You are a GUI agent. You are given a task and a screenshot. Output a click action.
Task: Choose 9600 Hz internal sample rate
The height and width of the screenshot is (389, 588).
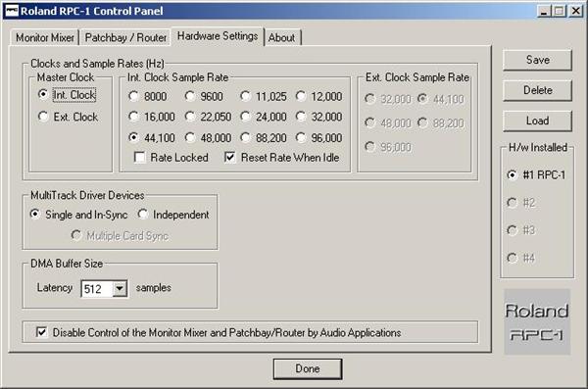204,96
